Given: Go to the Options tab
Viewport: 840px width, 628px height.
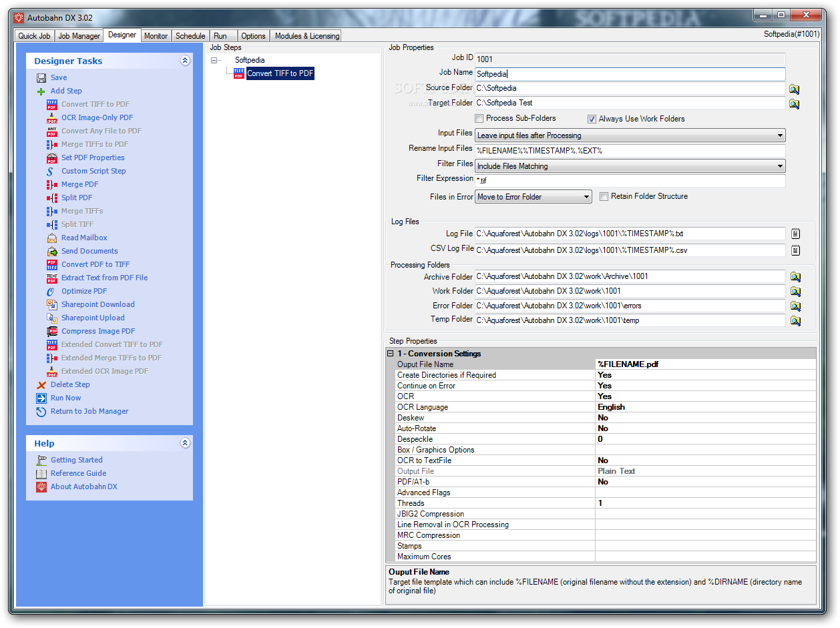Looking at the screenshot, I should [x=253, y=36].
